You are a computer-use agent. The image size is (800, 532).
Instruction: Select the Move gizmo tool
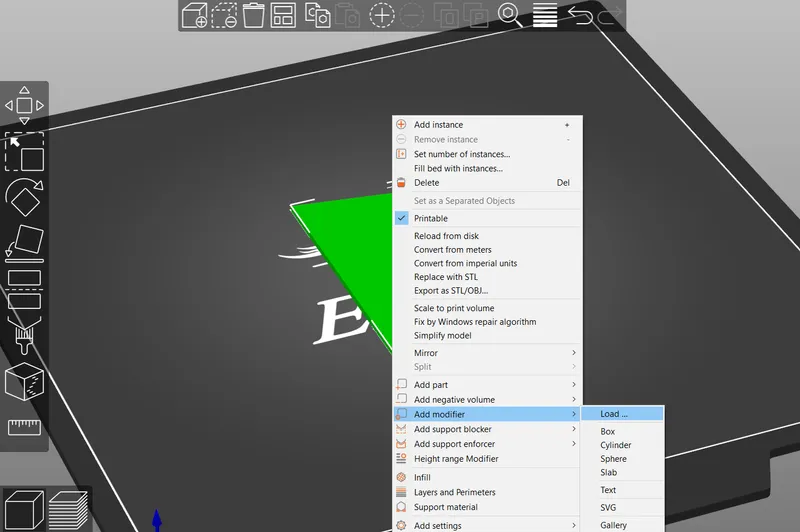[x=24, y=106]
